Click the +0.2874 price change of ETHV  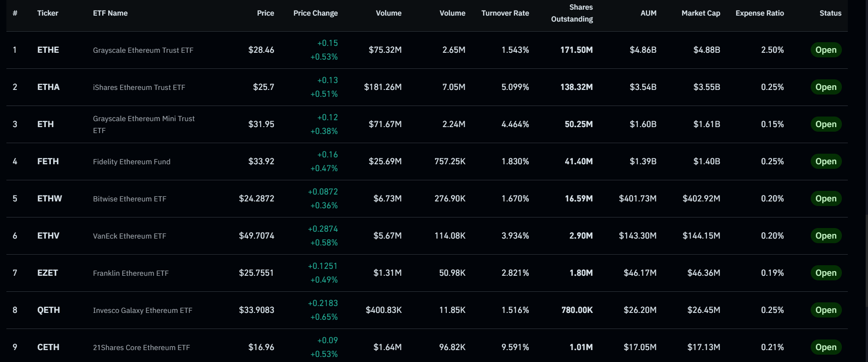click(x=323, y=229)
